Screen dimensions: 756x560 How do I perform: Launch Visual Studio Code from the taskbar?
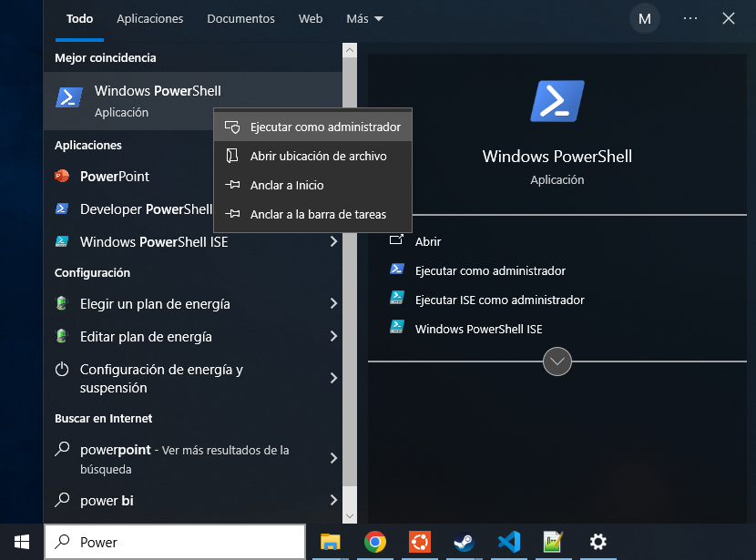[508, 542]
